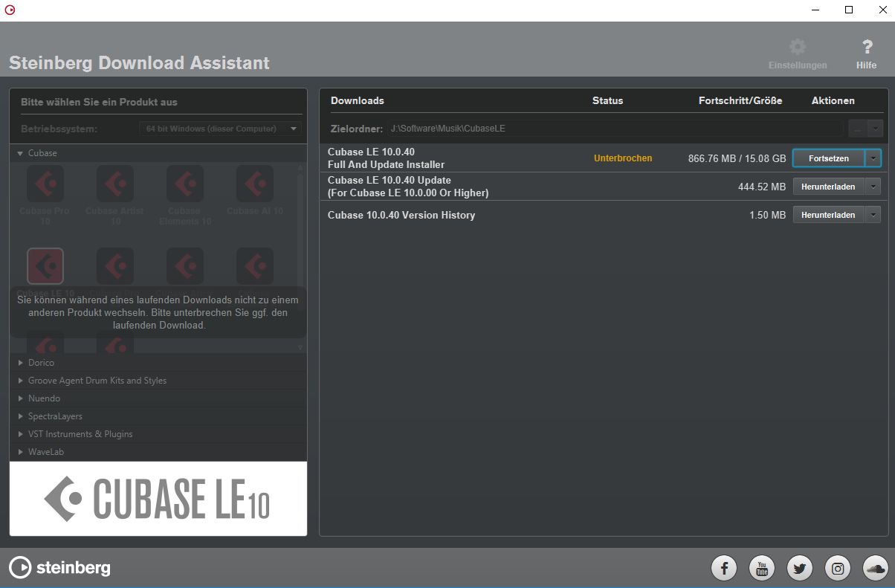Screen dimensions: 895x588
Task: Click the Cubase LE 10 banner logo
Action: 157,498
